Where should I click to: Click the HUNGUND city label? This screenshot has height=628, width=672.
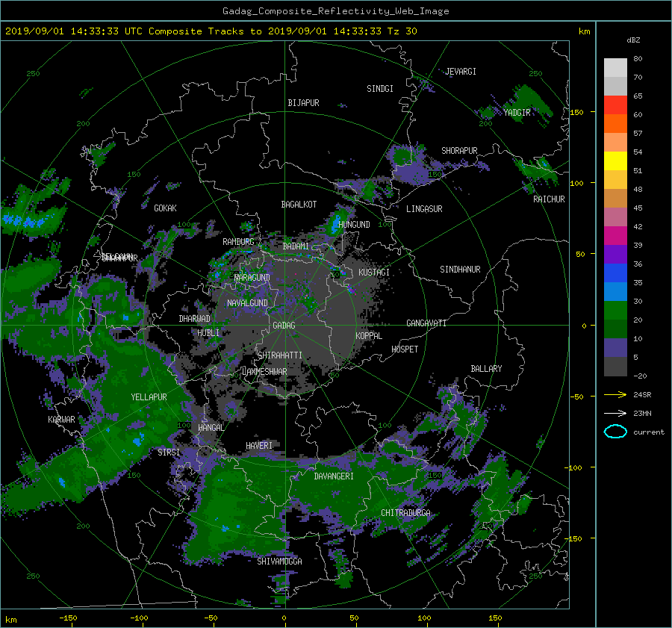point(354,225)
